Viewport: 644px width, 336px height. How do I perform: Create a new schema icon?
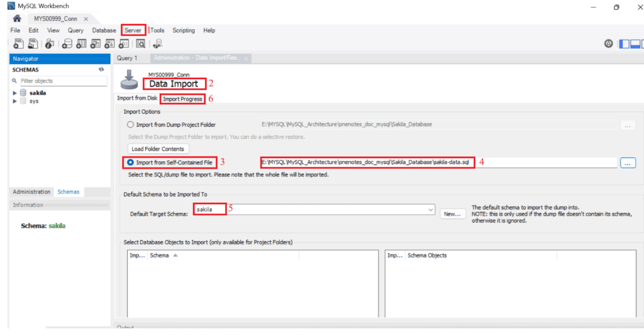point(67,43)
